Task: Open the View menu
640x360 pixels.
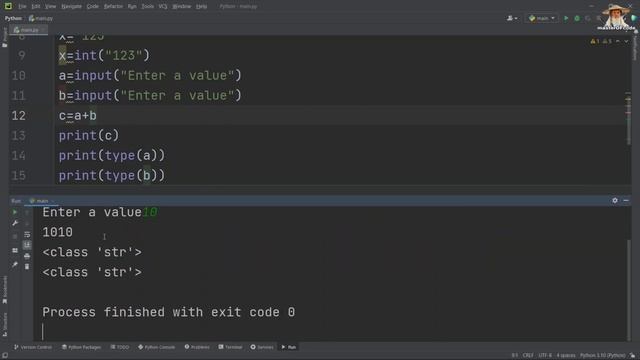Action: (x=50, y=7)
